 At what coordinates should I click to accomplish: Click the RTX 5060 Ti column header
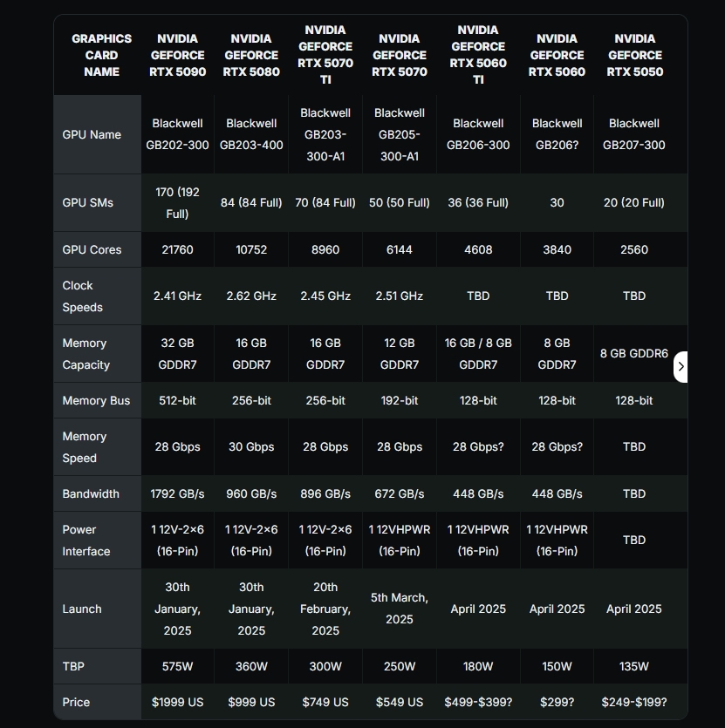tap(478, 55)
